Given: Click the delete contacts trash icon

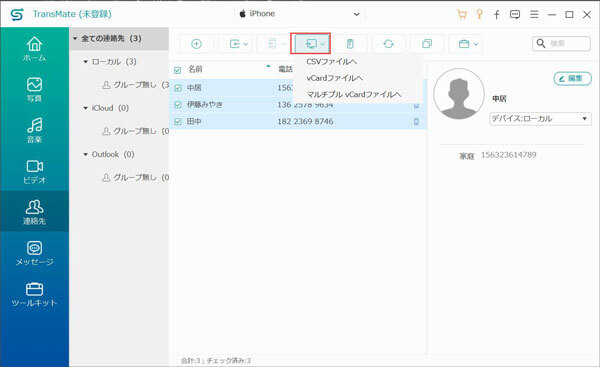Looking at the screenshot, I should pyautogui.click(x=350, y=44).
